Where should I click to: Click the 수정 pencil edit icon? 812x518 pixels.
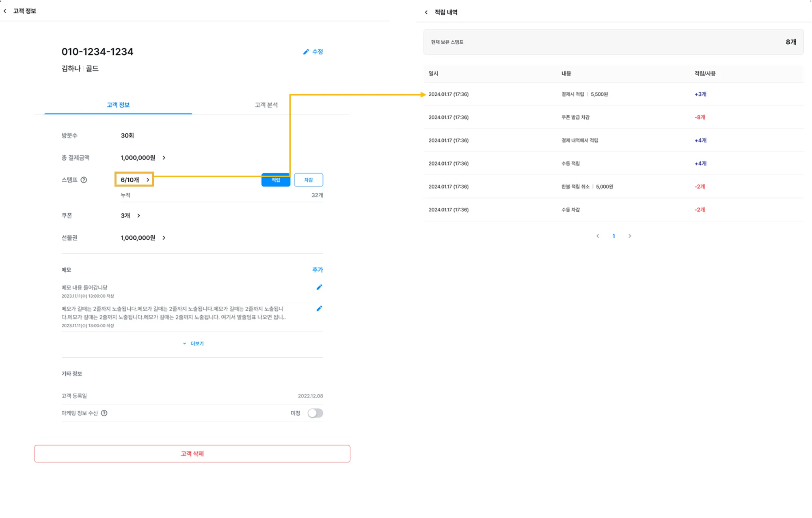pos(306,52)
